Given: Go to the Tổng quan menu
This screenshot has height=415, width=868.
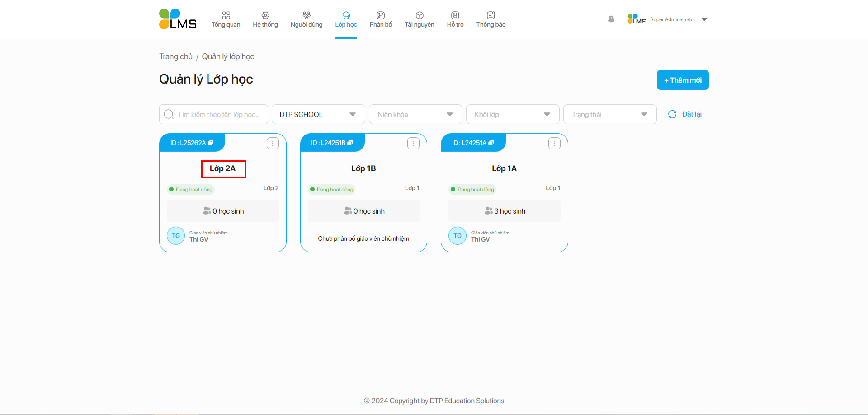Looking at the screenshot, I should point(226,19).
